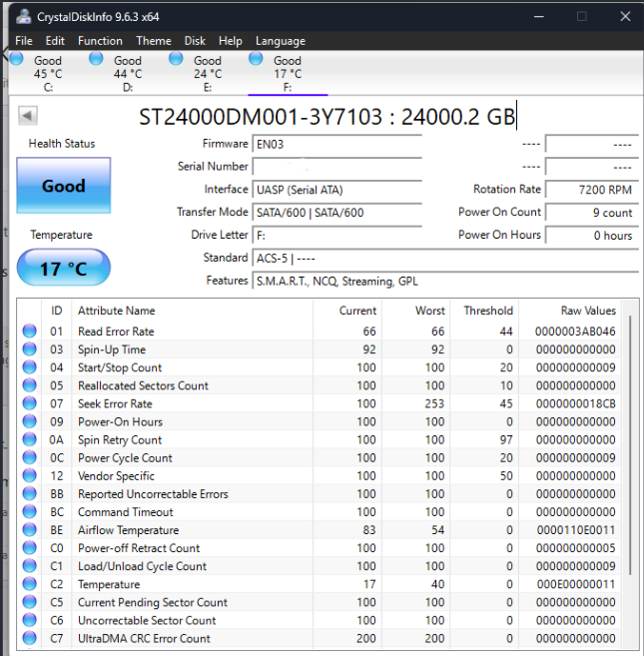Click the Power On Hours 0 hours field
This screenshot has width=644, height=656.
click(x=592, y=235)
